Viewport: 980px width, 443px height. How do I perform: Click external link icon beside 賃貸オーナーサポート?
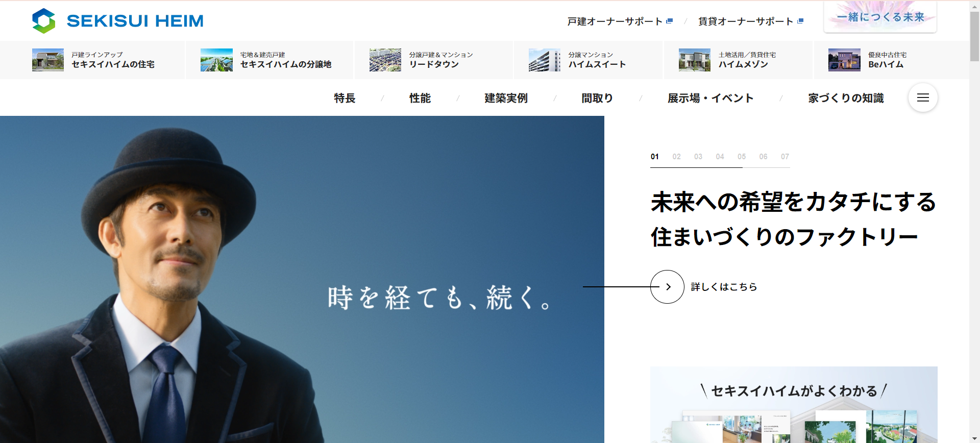coord(800,21)
